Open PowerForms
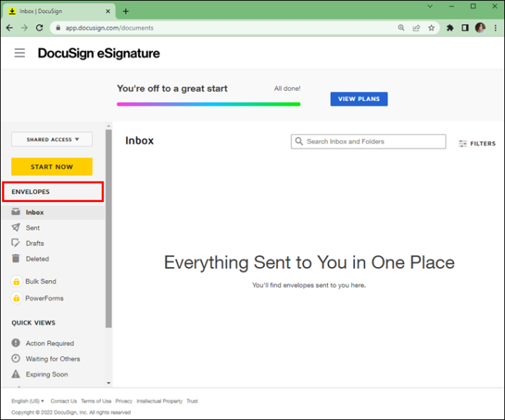 (45, 299)
